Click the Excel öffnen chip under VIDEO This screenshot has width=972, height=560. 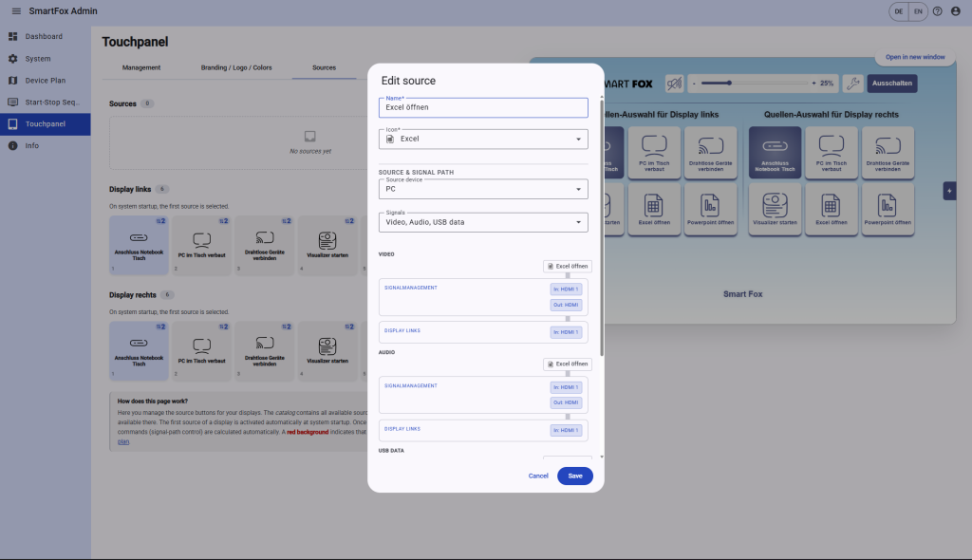[568, 266]
